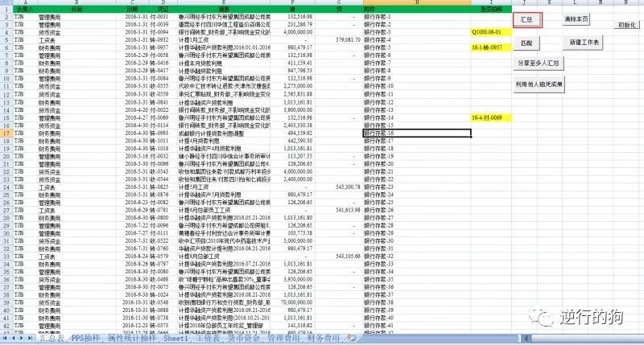Select the highlighted cell 银行存款-16
The image size is (644, 345).
click(x=417, y=133)
